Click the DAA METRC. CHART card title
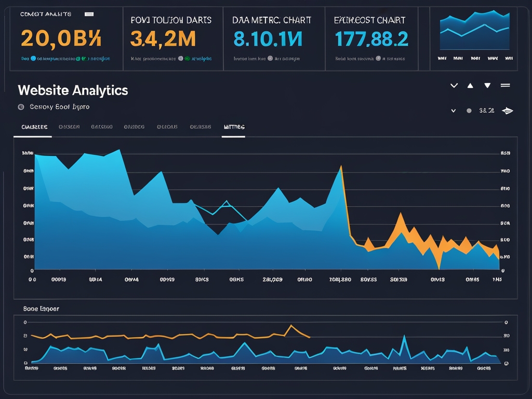532x399 pixels. (x=272, y=20)
